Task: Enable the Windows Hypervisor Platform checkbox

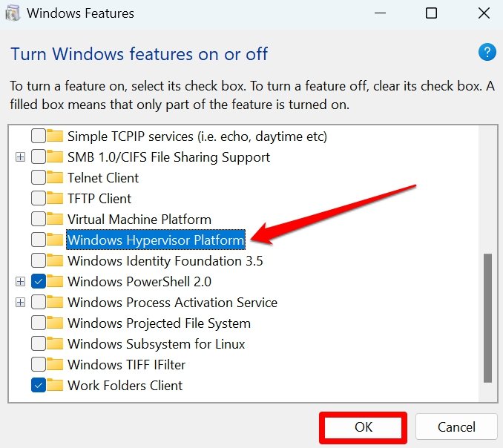Action: point(38,240)
